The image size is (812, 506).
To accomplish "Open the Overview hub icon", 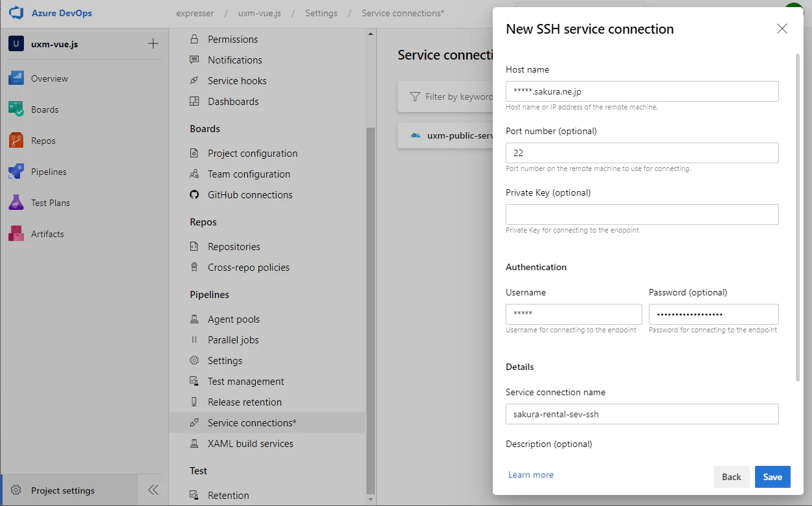I will (x=16, y=78).
